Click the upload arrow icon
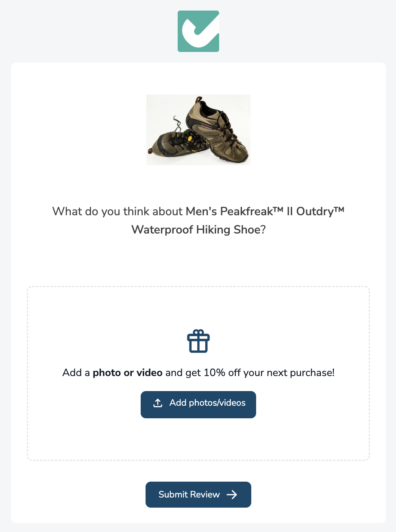Viewport: 396px width, 532px height. coord(158,403)
